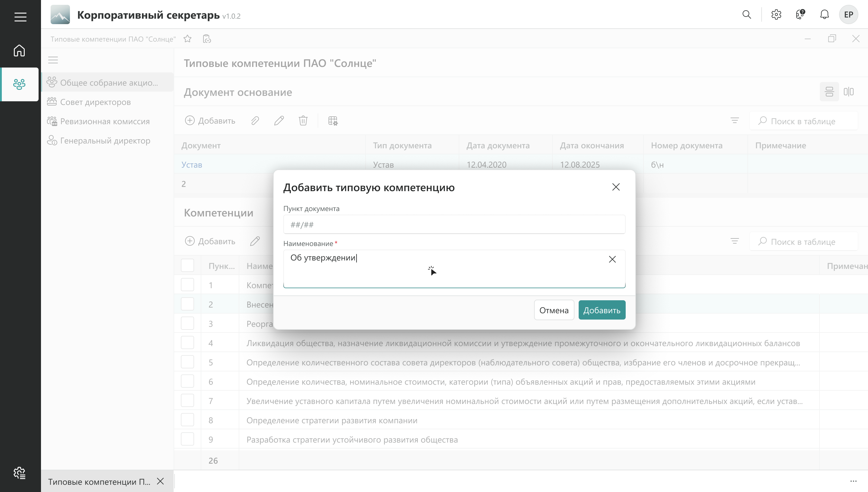Check the checkbox for row 5
Image resolution: width=868 pixels, height=492 pixels.
point(187,362)
